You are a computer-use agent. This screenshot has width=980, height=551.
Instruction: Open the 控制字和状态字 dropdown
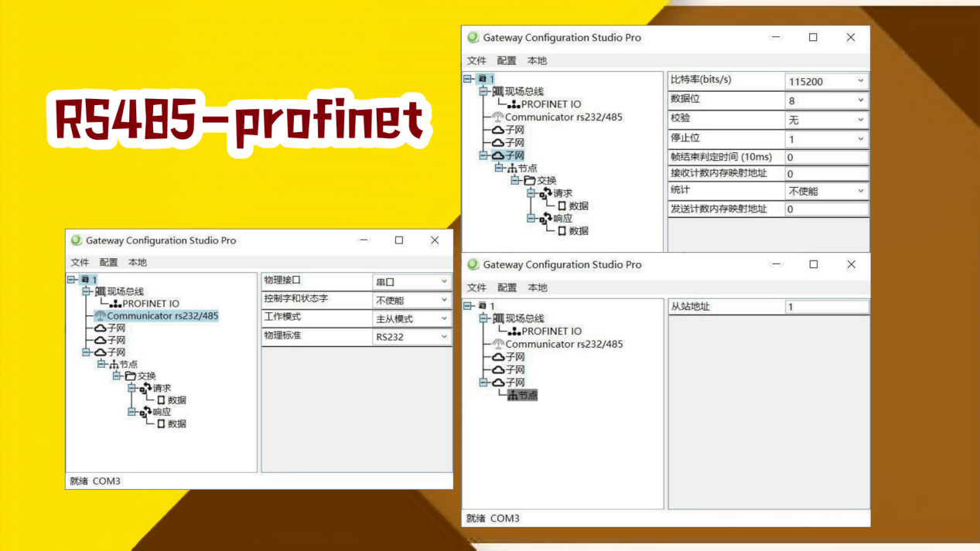(412, 300)
